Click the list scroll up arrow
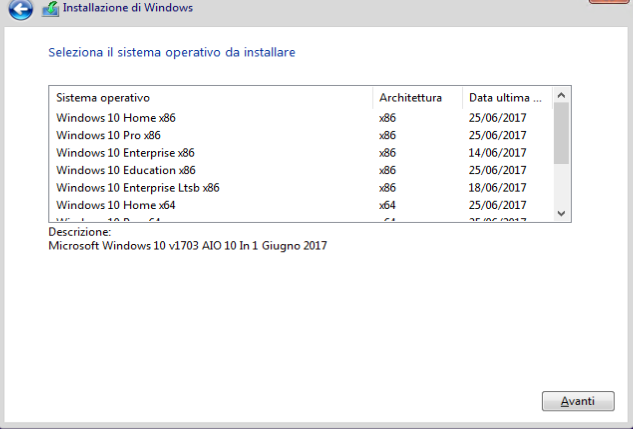The image size is (633, 429). 561,95
